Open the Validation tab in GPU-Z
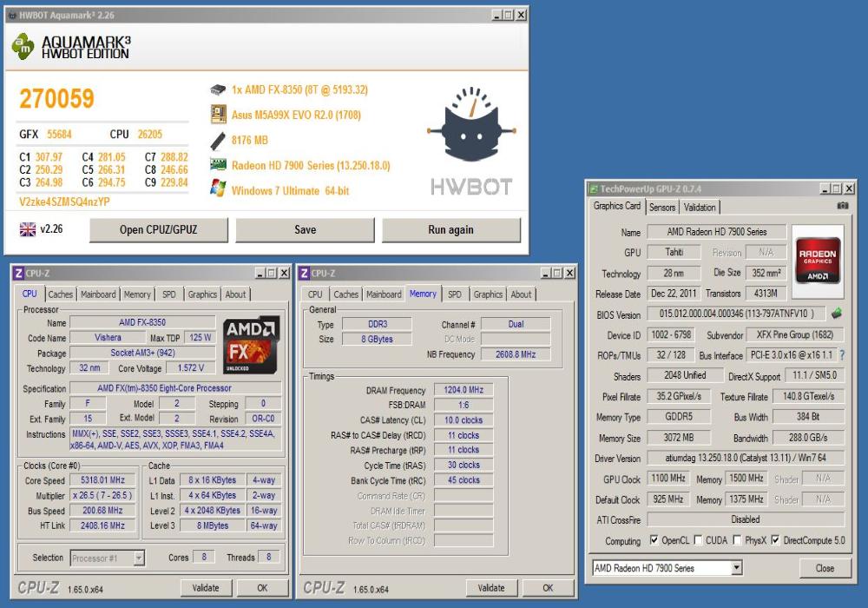The image size is (868, 608). 700,207
